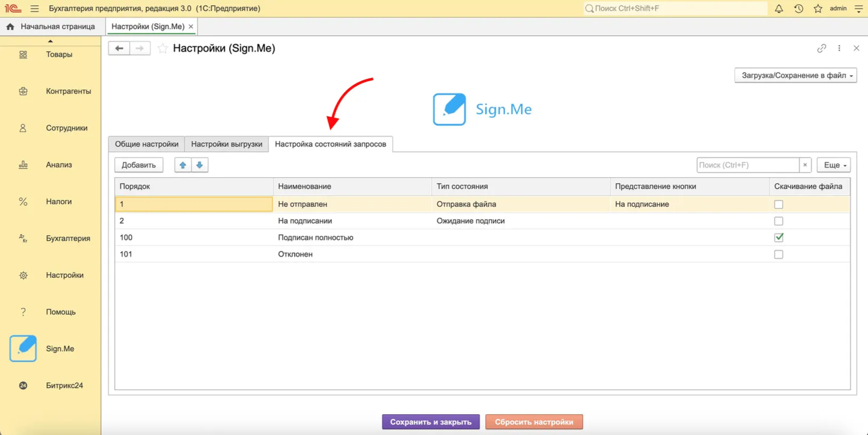The image size is (868, 435).
Task: Switch to Настройки выгрузки tab
Action: click(x=227, y=144)
